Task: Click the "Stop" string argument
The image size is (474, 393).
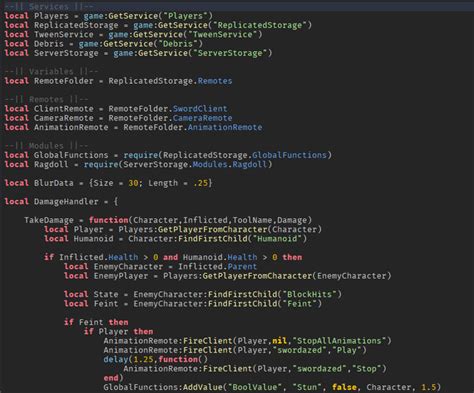Action: (x=366, y=369)
